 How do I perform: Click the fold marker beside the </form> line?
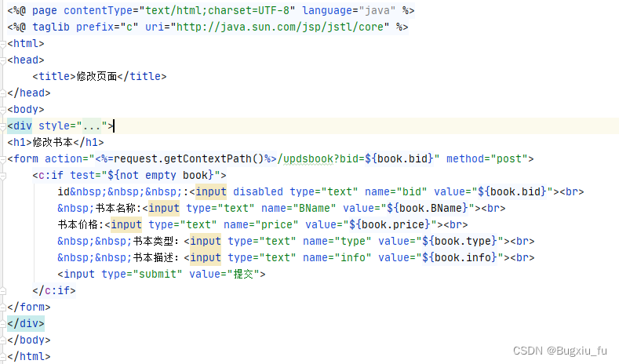[x=2, y=308]
